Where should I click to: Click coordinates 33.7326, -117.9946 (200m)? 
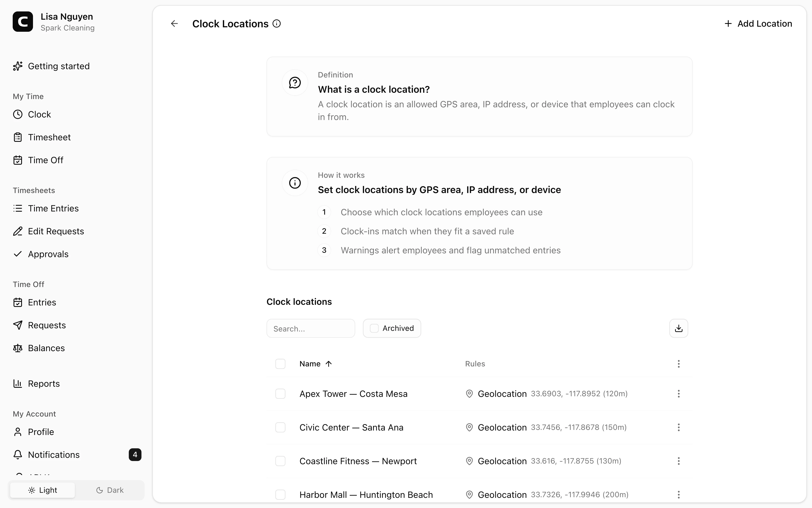(579, 495)
